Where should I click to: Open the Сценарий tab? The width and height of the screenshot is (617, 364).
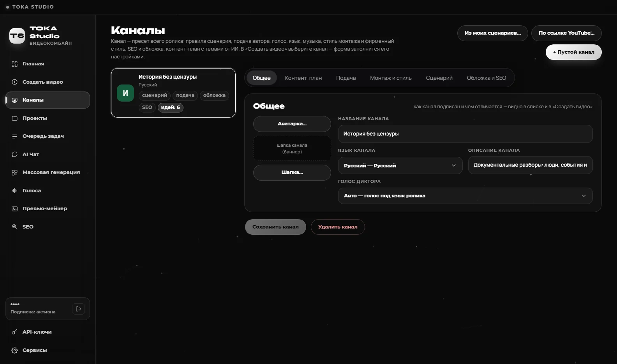(x=439, y=78)
